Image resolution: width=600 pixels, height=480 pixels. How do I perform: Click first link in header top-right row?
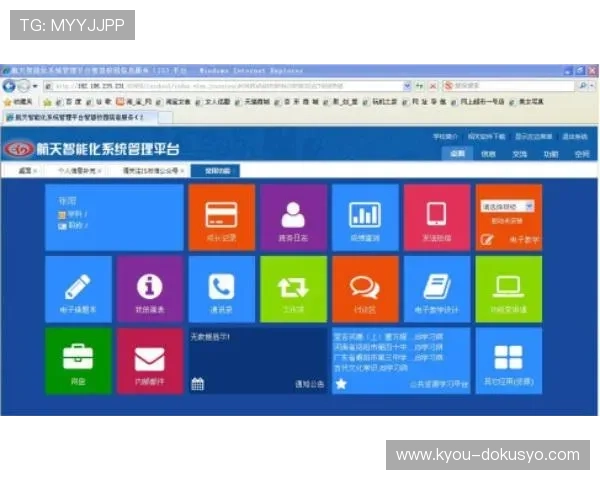pyautogui.click(x=445, y=137)
